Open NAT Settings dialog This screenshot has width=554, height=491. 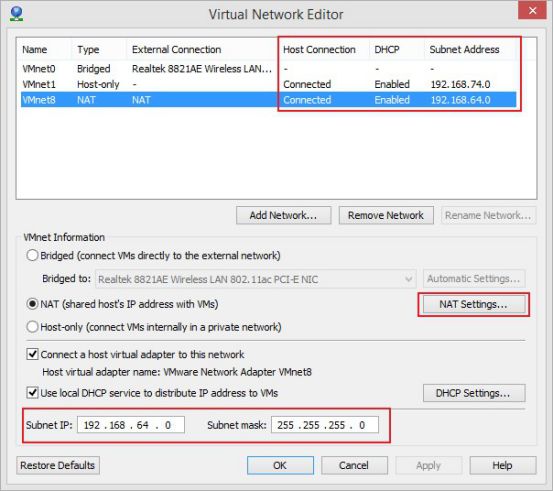tap(474, 304)
